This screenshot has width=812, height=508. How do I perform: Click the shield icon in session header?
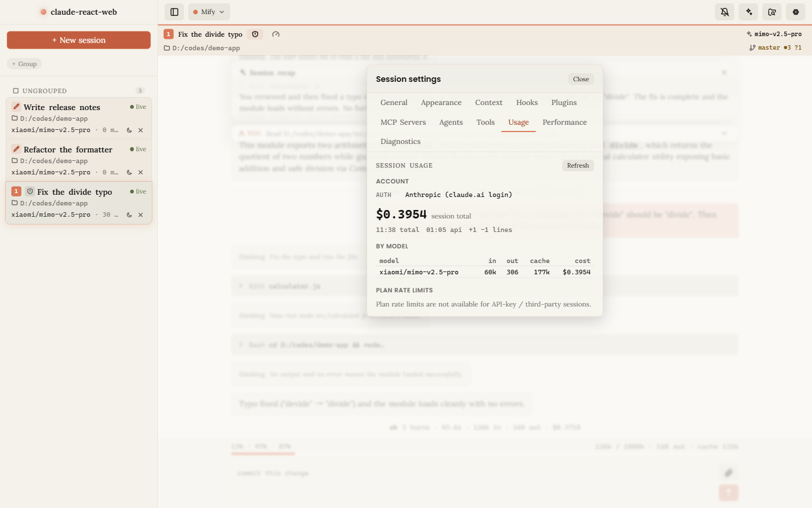(x=255, y=34)
